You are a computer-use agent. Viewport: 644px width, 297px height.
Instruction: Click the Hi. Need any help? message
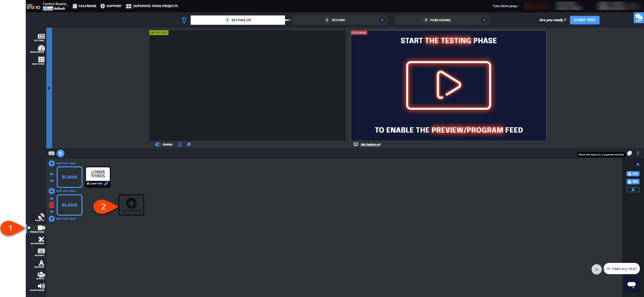[621, 269]
